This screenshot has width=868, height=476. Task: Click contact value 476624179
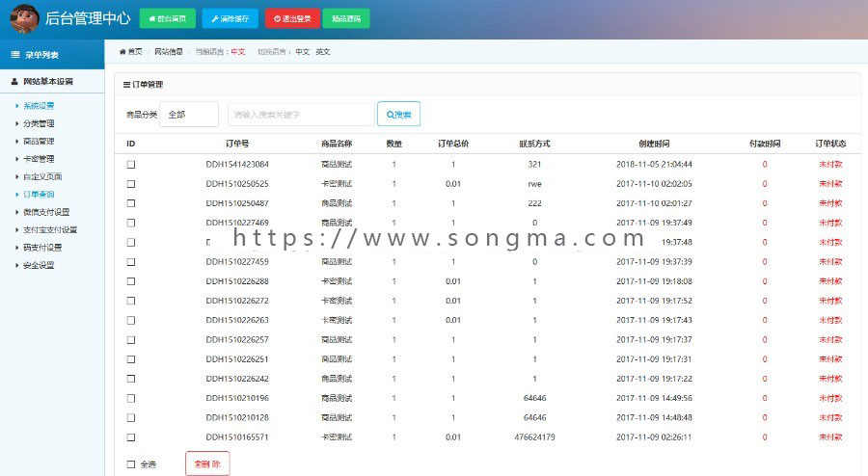[x=534, y=436]
